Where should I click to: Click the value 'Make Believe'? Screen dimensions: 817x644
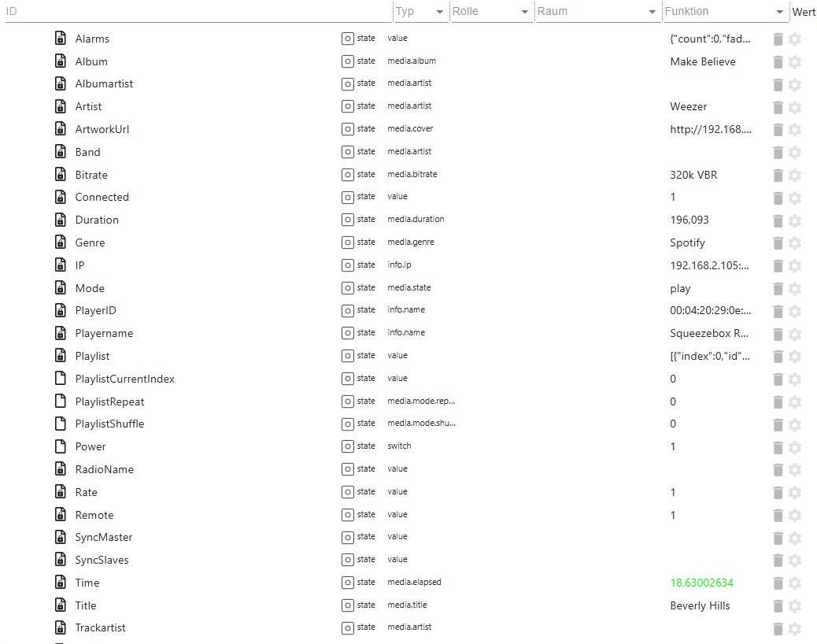tap(702, 61)
